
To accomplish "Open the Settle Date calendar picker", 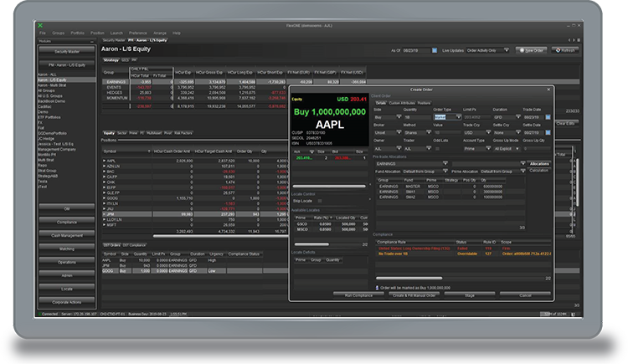I will (548, 132).
